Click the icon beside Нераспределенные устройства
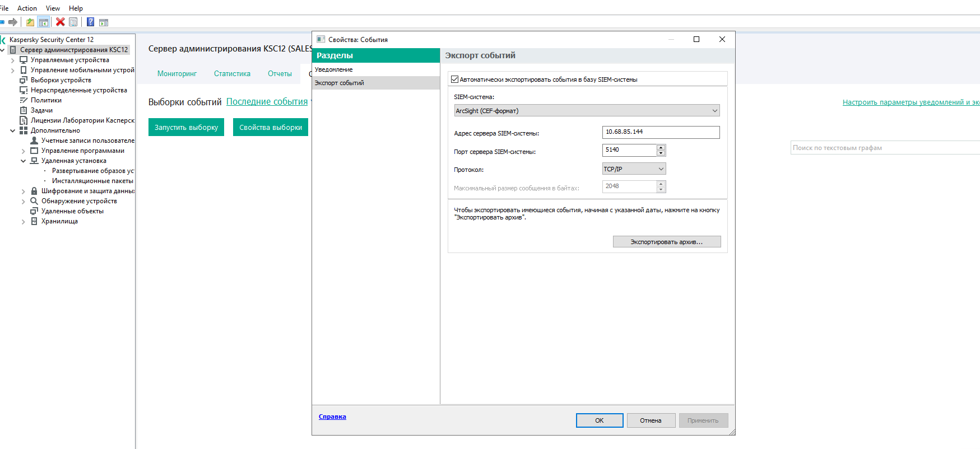This screenshot has width=980, height=449. pyautogui.click(x=24, y=90)
